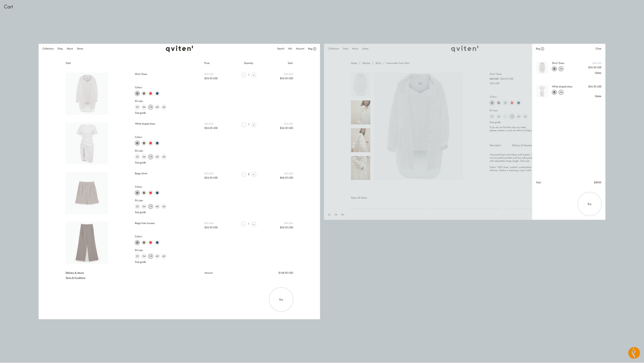Select the top shirt gallery thumbnail on product page

tap(361, 85)
